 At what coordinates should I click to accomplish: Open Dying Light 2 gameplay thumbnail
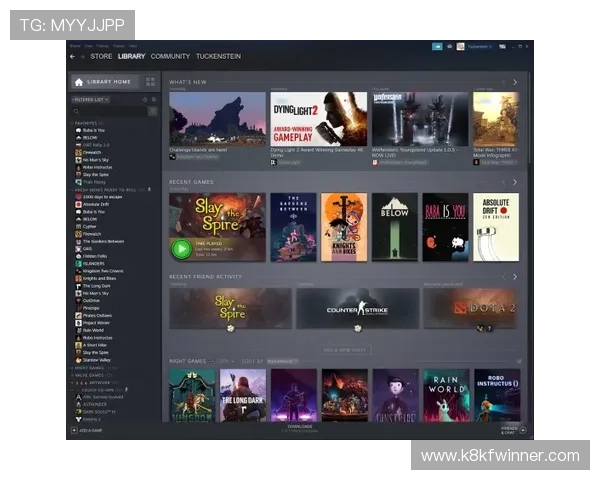click(x=319, y=119)
